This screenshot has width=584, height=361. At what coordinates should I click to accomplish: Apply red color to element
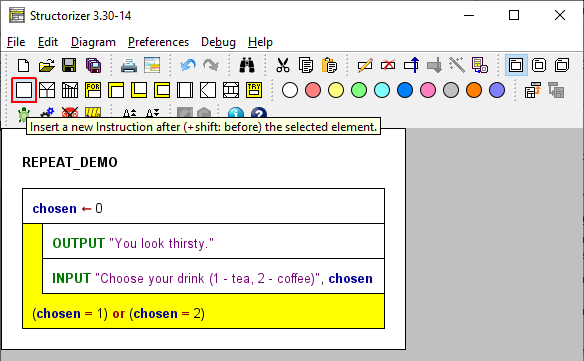(x=313, y=90)
